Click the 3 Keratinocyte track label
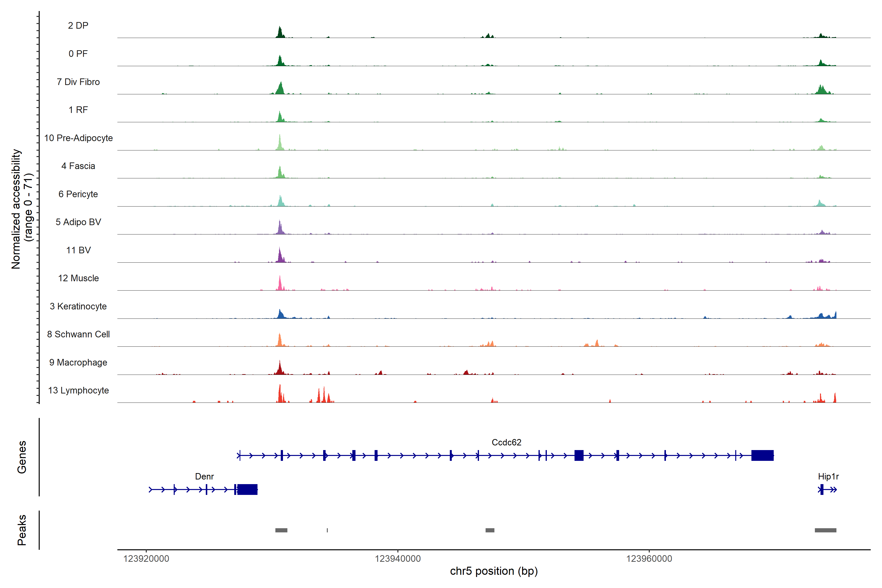Viewport: 882px width, 588px height. tap(78, 306)
